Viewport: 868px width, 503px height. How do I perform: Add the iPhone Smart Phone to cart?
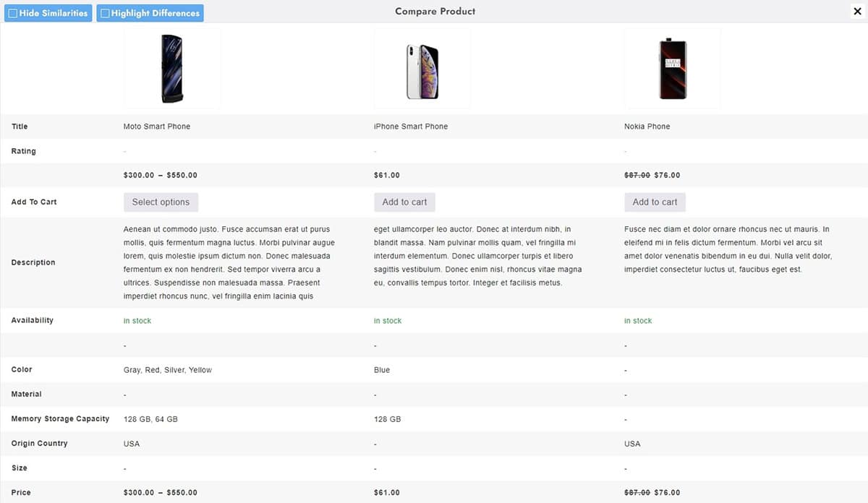(x=404, y=202)
